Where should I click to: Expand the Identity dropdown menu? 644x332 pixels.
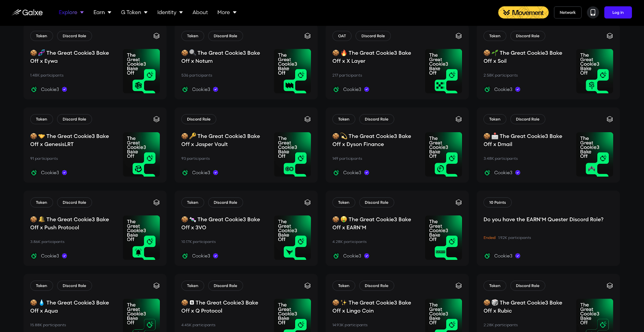170,12
